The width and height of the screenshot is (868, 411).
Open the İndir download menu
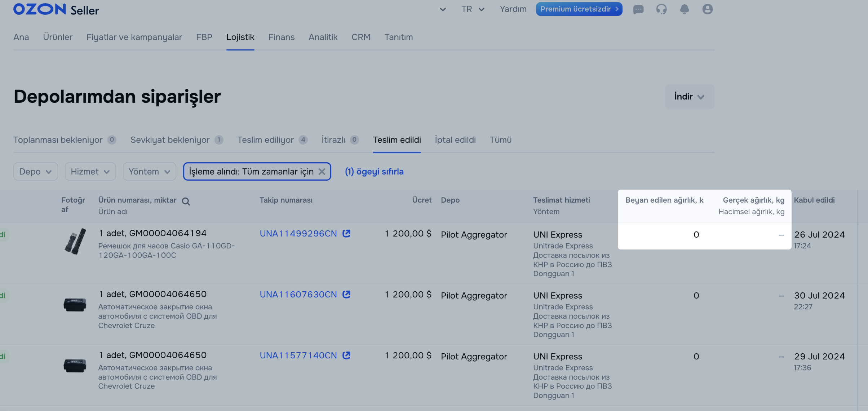(x=689, y=97)
